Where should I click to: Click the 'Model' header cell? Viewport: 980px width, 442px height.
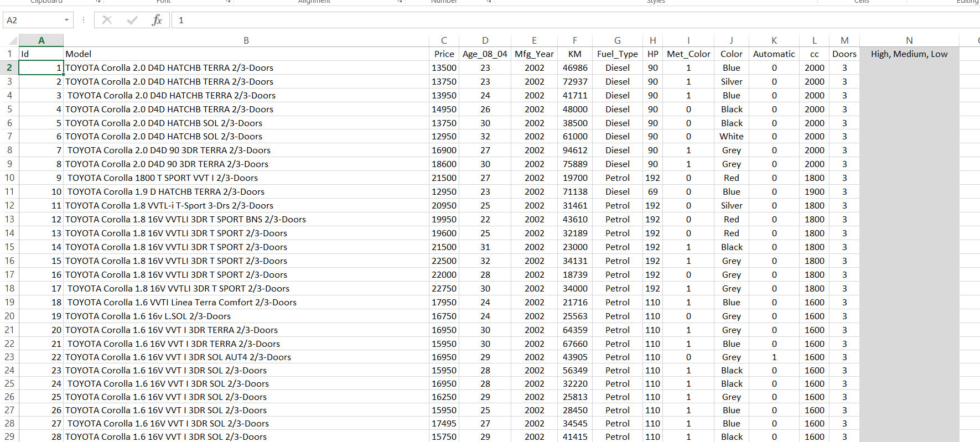click(x=246, y=54)
